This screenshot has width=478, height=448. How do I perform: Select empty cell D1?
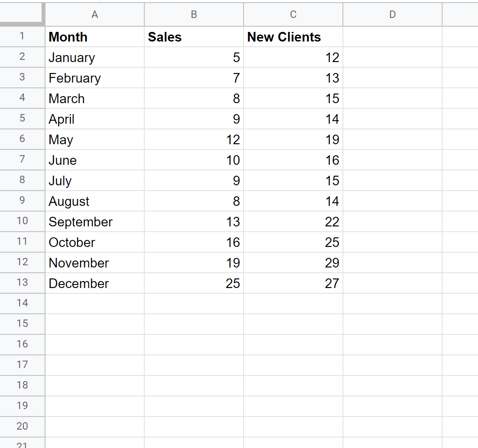[x=392, y=37]
